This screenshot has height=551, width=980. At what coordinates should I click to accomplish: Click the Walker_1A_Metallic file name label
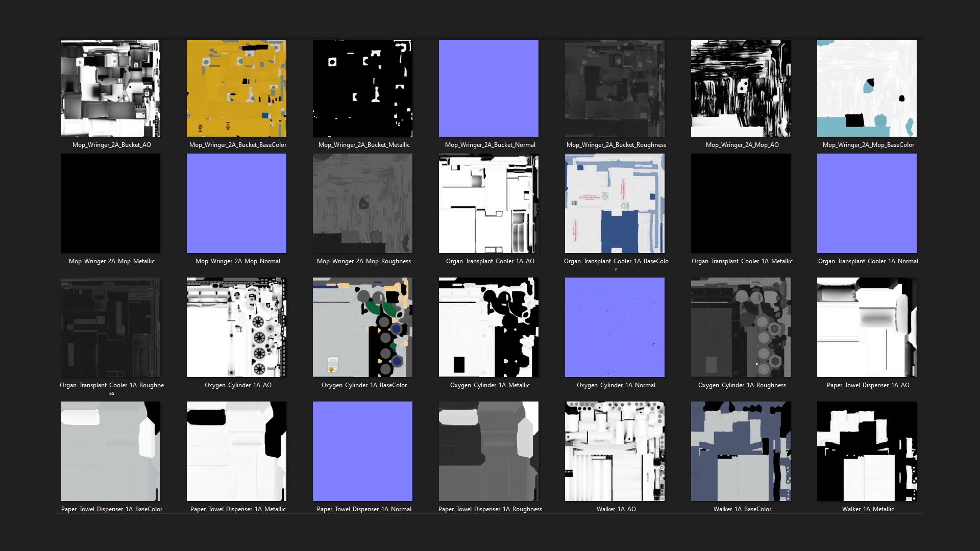pyautogui.click(x=868, y=509)
